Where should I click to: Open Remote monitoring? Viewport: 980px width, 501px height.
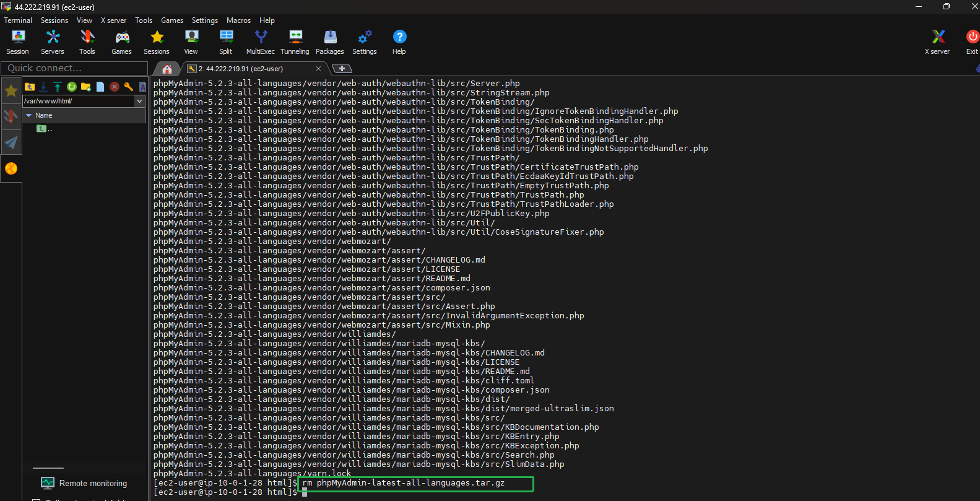click(x=84, y=483)
